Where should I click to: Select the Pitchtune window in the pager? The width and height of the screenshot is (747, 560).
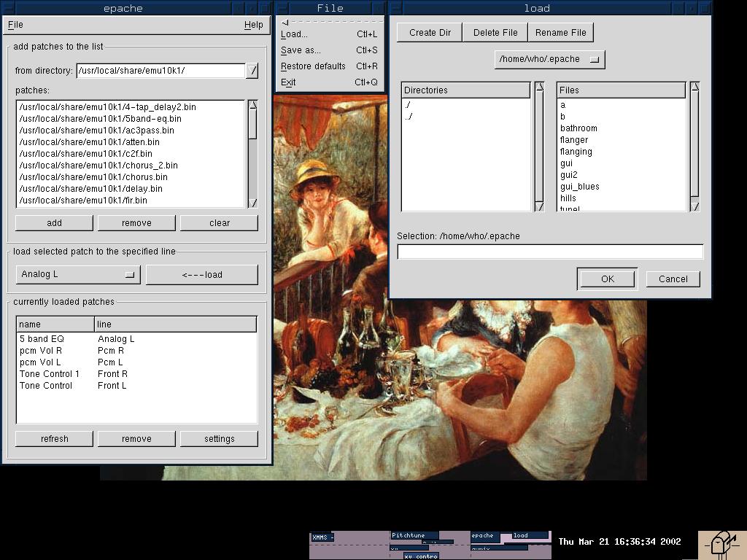pyautogui.click(x=414, y=535)
